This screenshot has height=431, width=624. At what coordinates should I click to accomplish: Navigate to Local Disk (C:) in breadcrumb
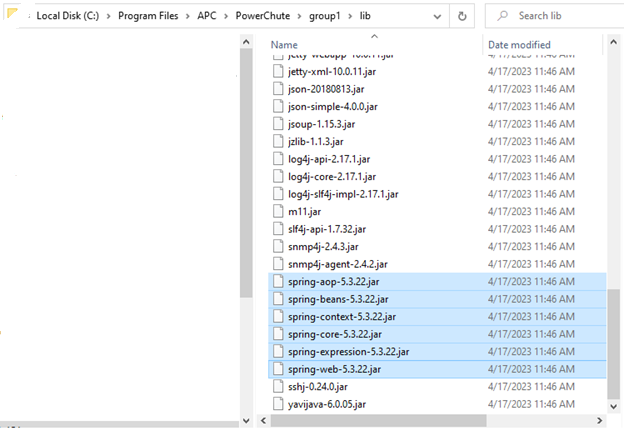coord(68,16)
